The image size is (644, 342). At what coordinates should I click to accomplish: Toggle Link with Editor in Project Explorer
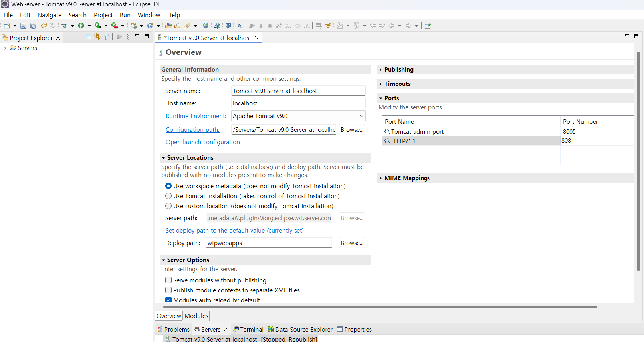pos(97,36)
